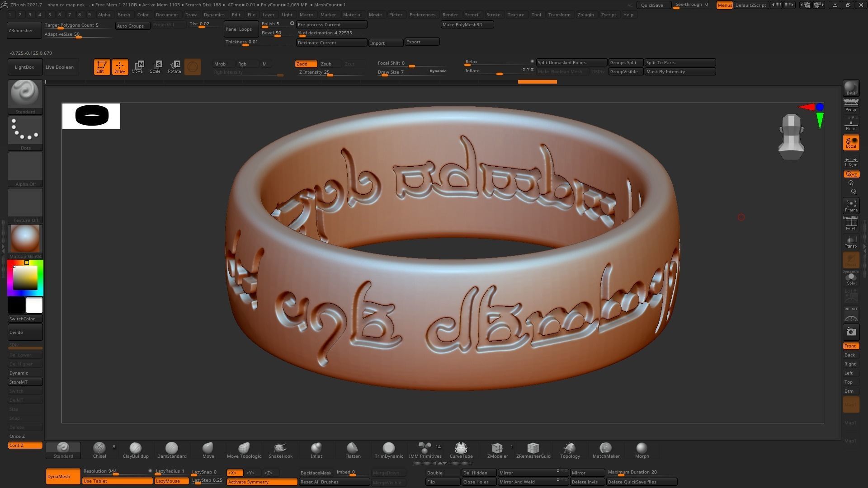Viewport: 868px width, 488px height.
Task: Select the Move brush
Action: (208, 450)
